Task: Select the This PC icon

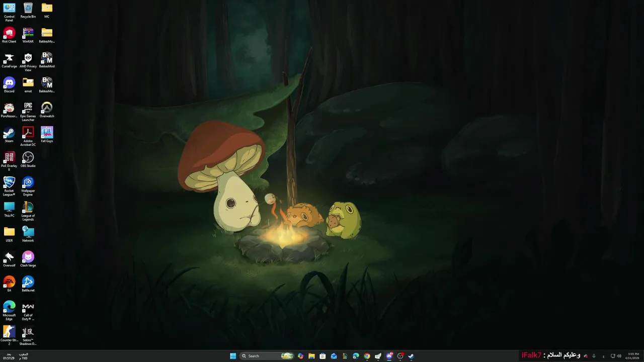Action: pyautogui.click(x=9, y=210)
